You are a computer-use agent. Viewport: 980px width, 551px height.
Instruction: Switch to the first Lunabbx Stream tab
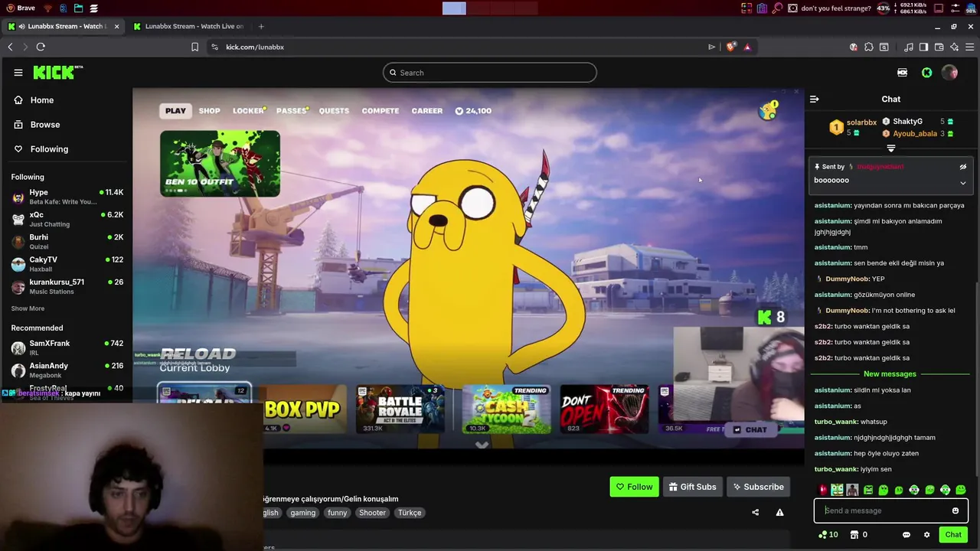62,26
